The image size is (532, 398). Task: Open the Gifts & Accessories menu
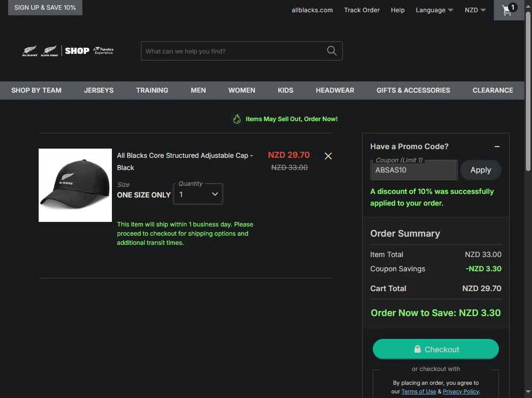pos(413,90)
